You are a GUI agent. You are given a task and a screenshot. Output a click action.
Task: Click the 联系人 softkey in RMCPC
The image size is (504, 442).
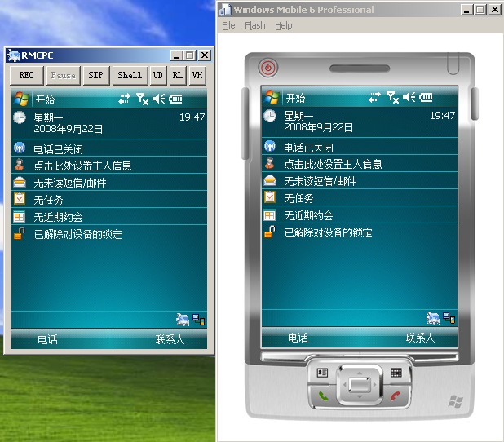click(170, 339)
